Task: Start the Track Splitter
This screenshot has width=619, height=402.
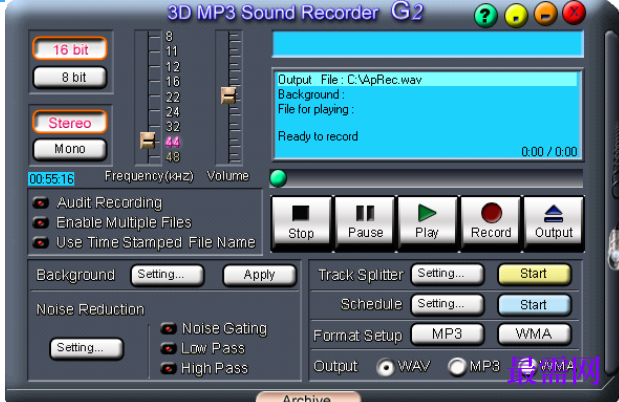Action: point(535,274)
